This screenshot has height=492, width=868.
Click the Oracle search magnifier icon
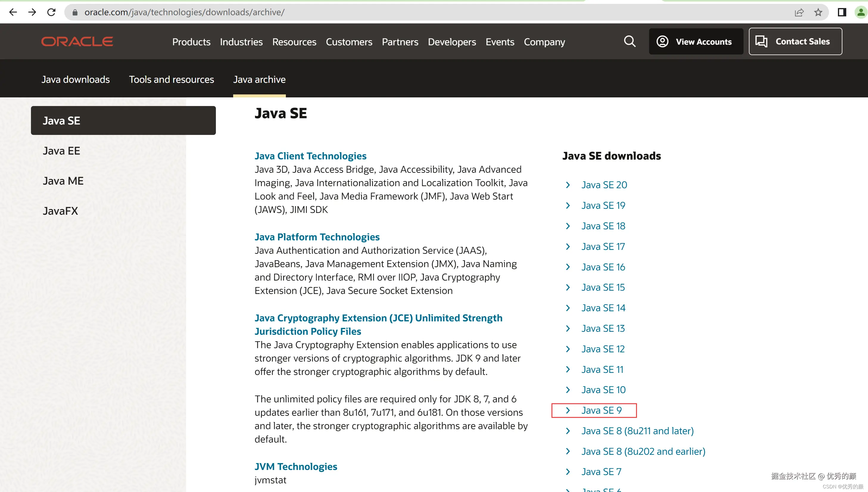[x=629, y=42]
